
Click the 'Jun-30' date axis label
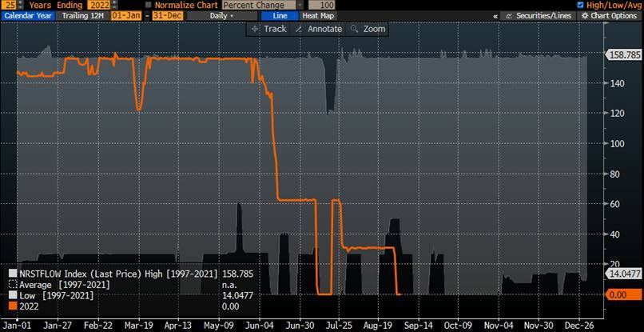pos(300,325)
